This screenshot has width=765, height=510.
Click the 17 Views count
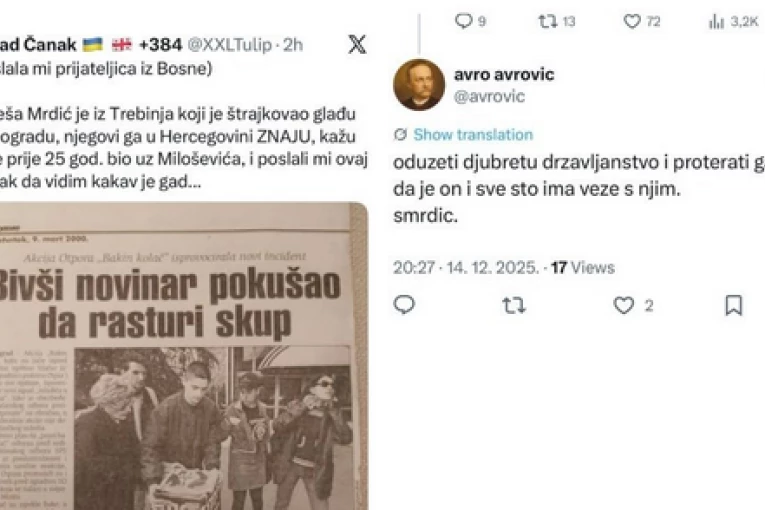[x=583, y=267]
